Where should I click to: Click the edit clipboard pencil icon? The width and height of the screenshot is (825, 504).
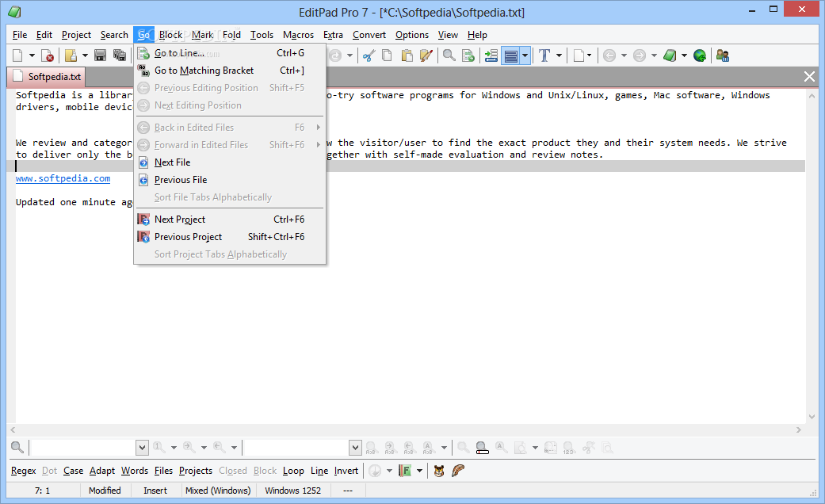[426, 55]
